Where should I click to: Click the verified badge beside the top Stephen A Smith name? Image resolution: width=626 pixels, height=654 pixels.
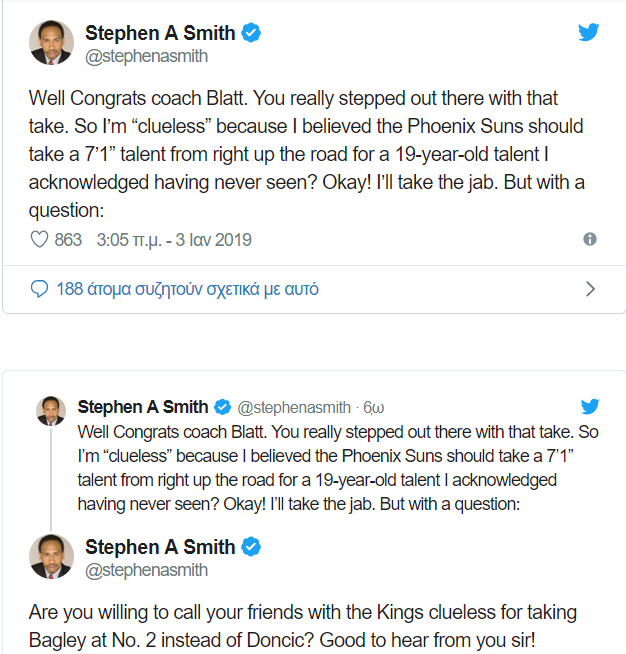tap(252, 33)
